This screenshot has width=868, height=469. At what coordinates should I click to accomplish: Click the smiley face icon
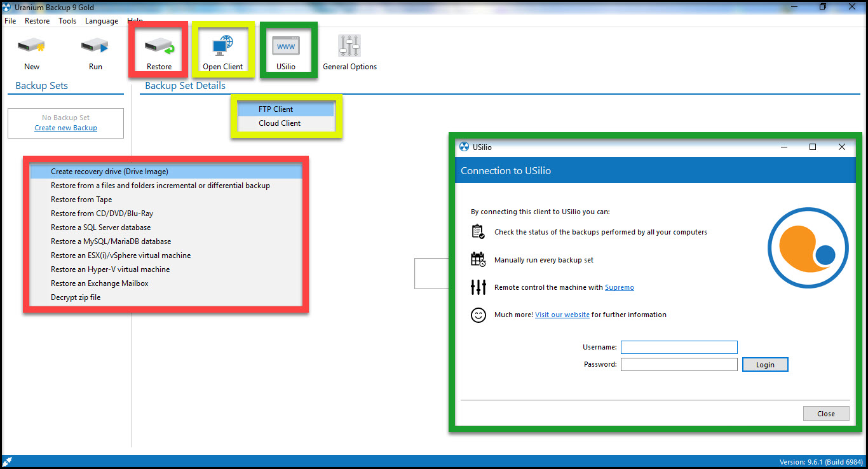478,315
